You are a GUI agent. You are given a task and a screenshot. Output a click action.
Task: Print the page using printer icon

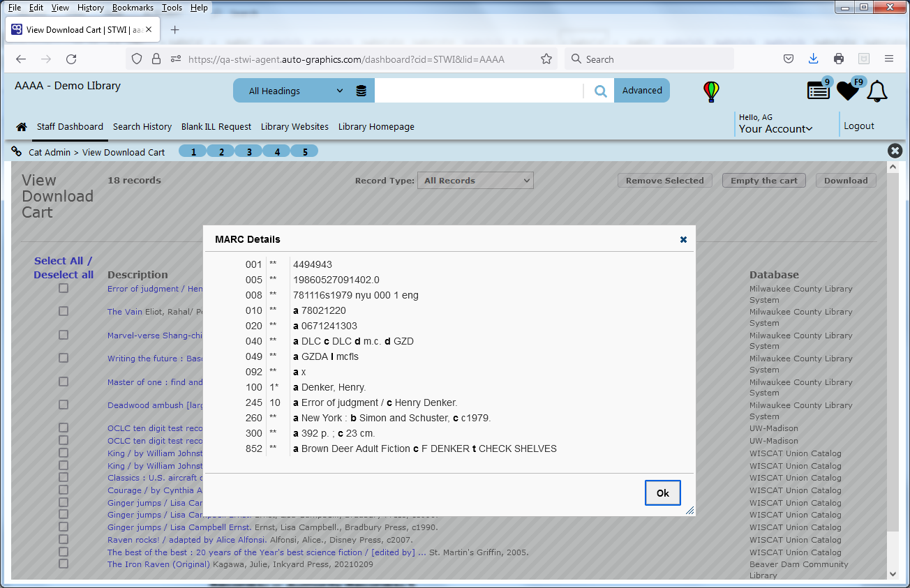click(839, 59)
